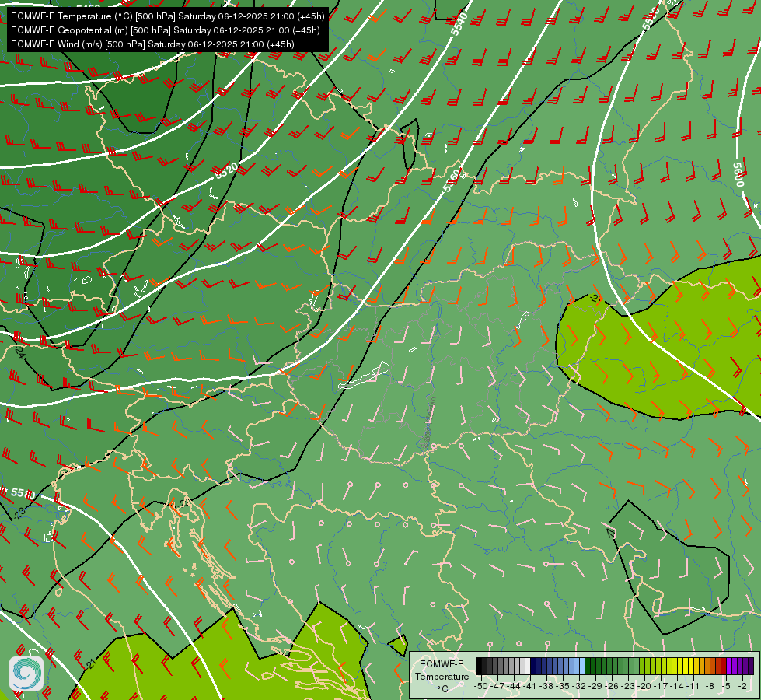Select the ECMWF-E Geopotential layer title line
Viewport: 761px width, 700px height.
(165, 30)
